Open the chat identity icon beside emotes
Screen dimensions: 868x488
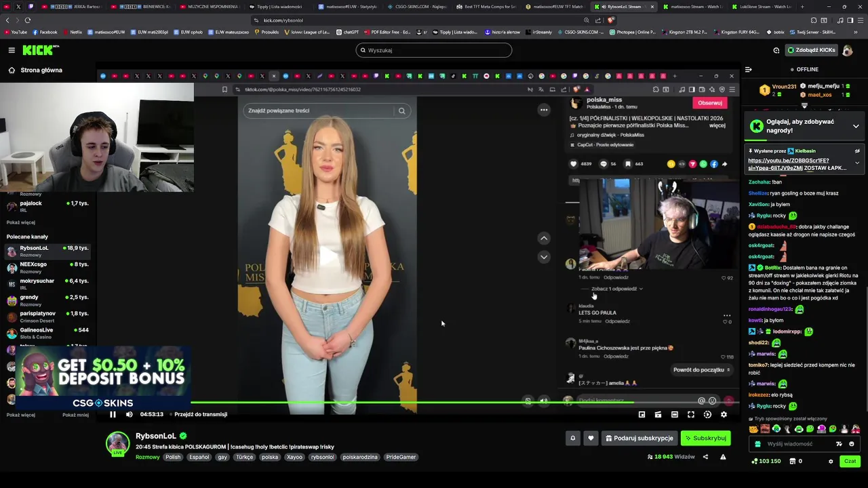click(x=839, y=444)
